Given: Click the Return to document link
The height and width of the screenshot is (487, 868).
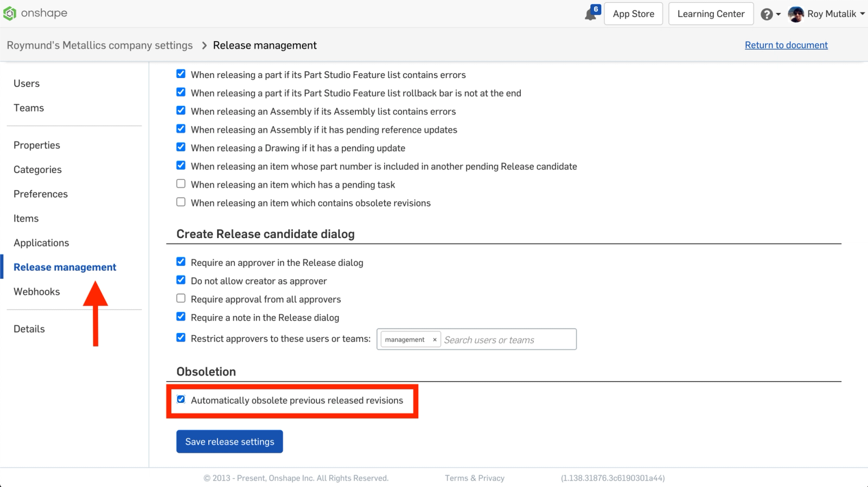Looking at the screenshot, I should 786,45.
